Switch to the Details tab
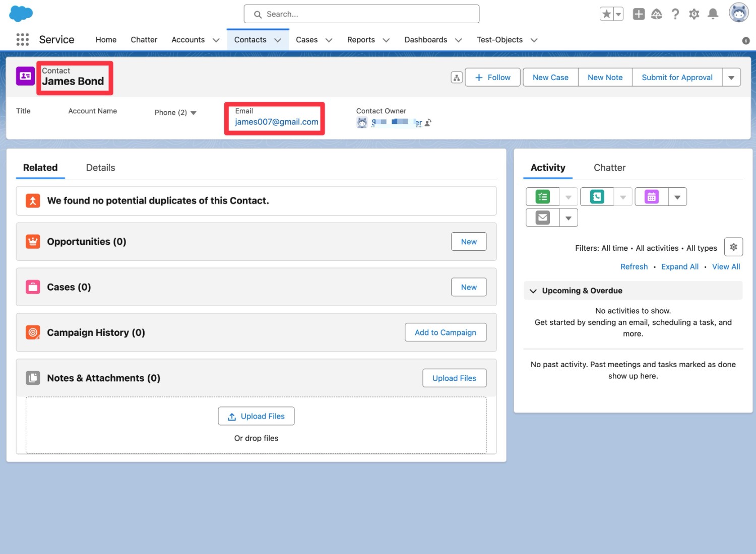The height and width of the screenshot is (554, 756). [101, 168]
